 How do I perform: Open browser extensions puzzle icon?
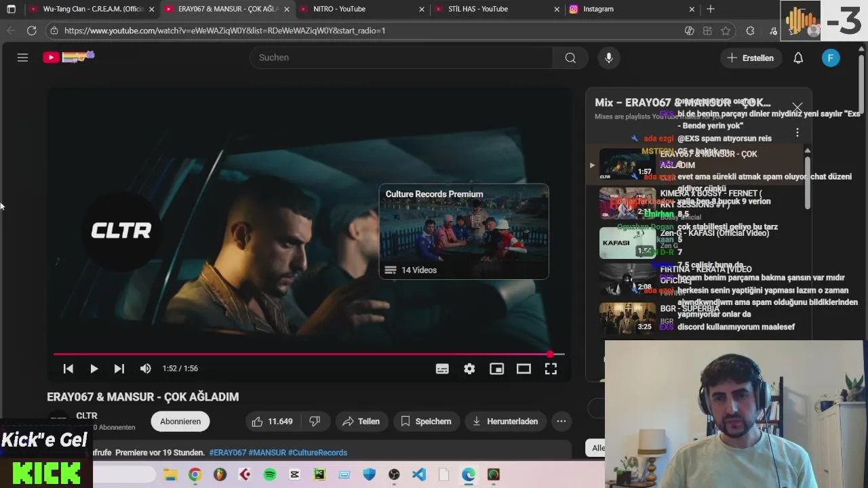[750, 30]
